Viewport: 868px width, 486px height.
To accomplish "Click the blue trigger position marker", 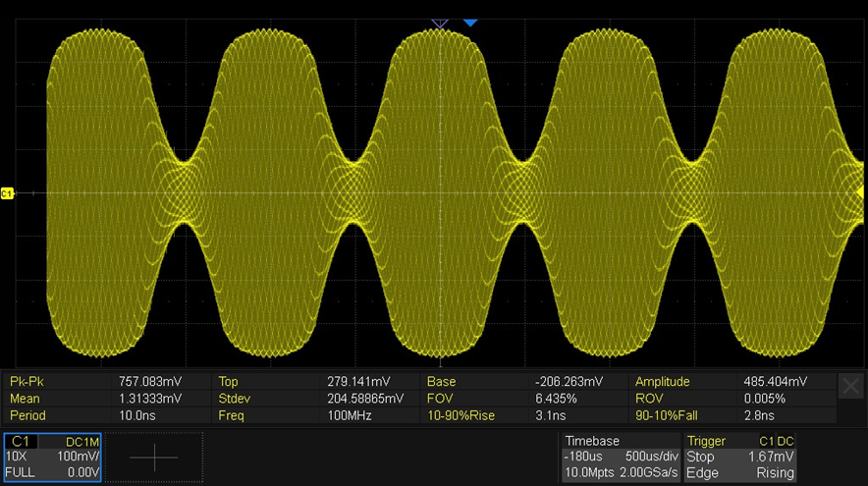I will click(470, 22).
